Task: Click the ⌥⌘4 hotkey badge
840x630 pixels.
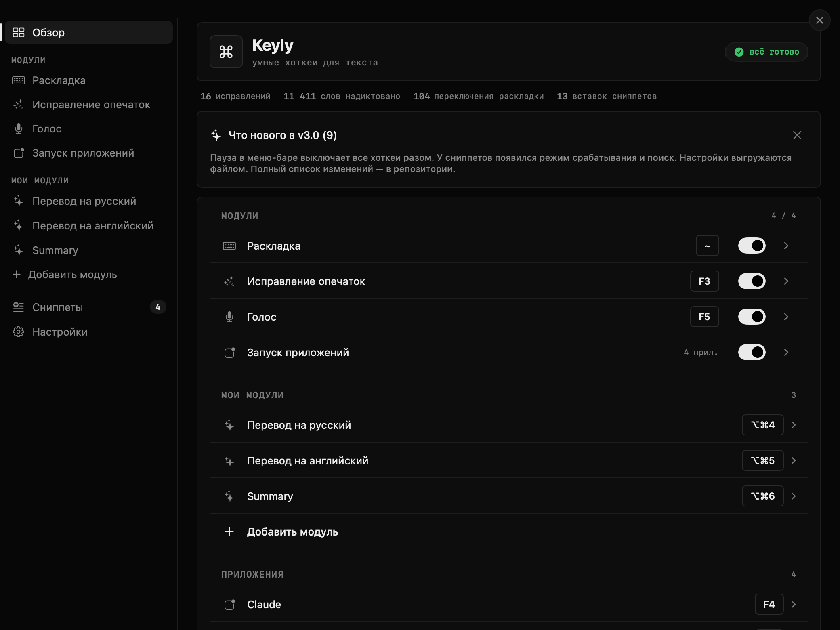Action: point(763,425)
